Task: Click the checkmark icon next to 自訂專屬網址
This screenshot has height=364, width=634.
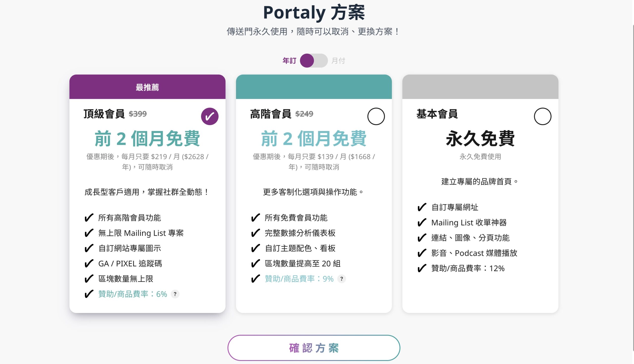Action: (422, 207)
